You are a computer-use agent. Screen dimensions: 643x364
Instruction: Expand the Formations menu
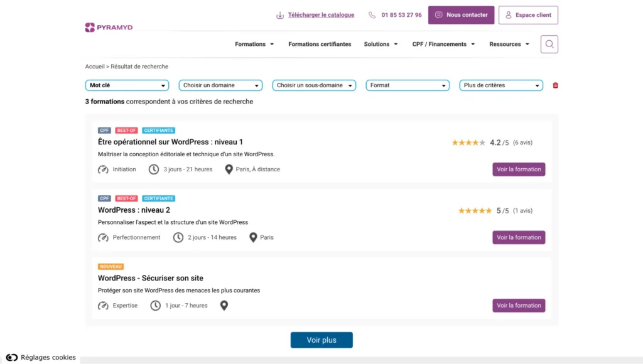(x=254, y=45)
